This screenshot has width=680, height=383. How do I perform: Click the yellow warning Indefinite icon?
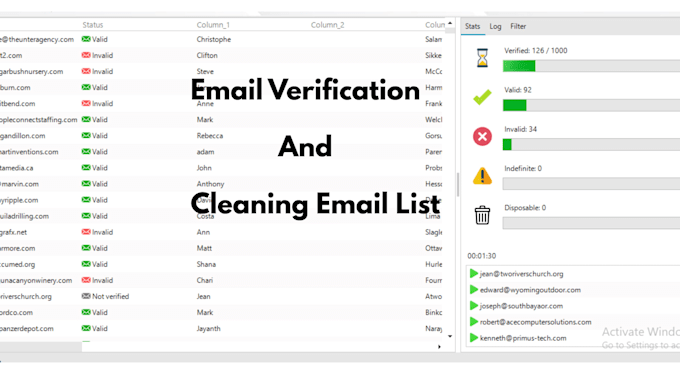[x=482, y=176]
